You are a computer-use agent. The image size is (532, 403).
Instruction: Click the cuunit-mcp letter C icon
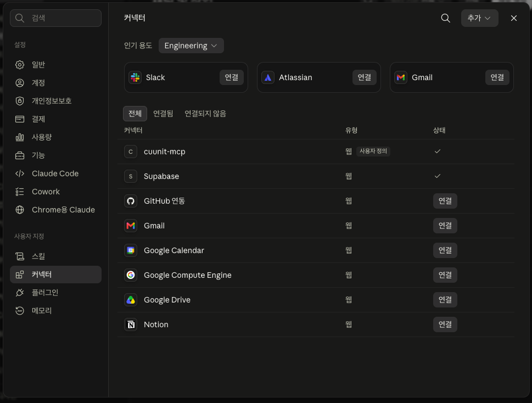[x=131, y=152]
